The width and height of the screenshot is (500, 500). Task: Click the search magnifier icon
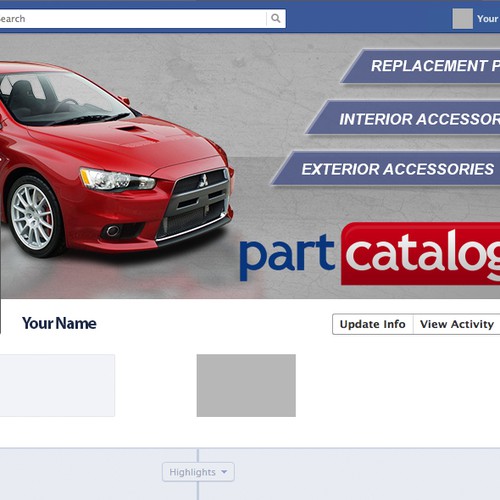click(x=276, y=18)
